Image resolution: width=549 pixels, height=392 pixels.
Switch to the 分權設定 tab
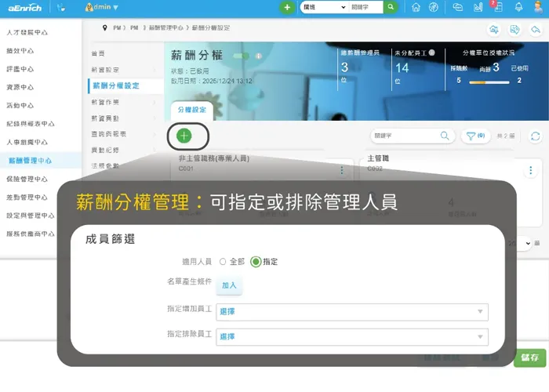(x=192, y=110)
